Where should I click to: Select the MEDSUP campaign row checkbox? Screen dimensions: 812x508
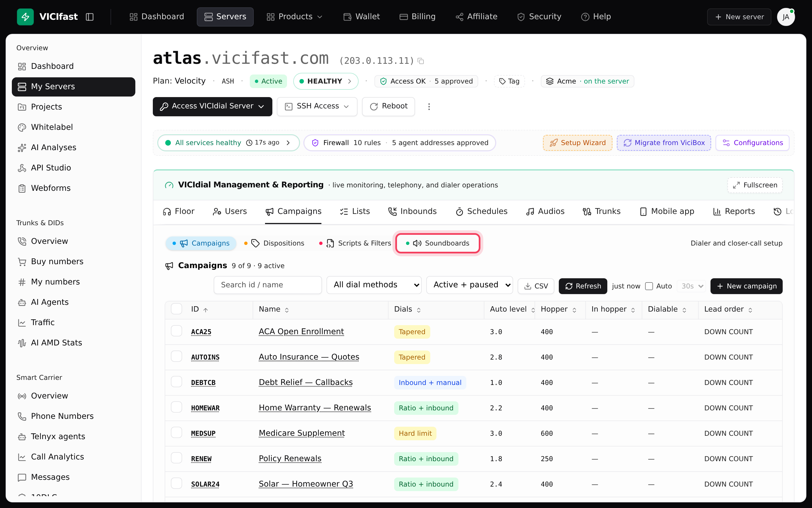(x=176, y=432)
